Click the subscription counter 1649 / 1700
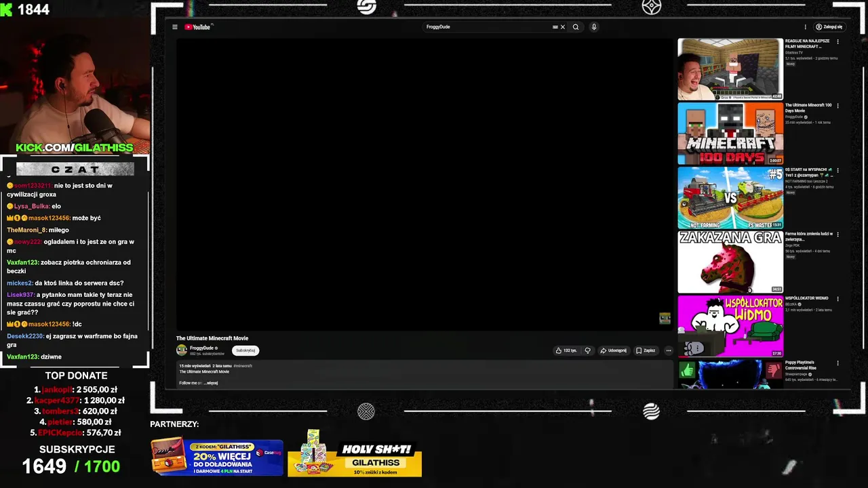Image resolution: width=868 pixels, height=488 pixels. tap(71, 466)
